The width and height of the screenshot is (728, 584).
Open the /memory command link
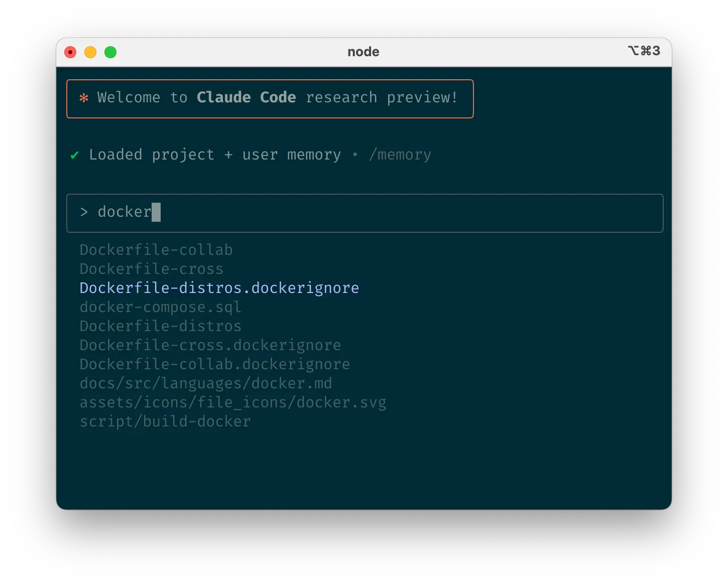[400, 155]
